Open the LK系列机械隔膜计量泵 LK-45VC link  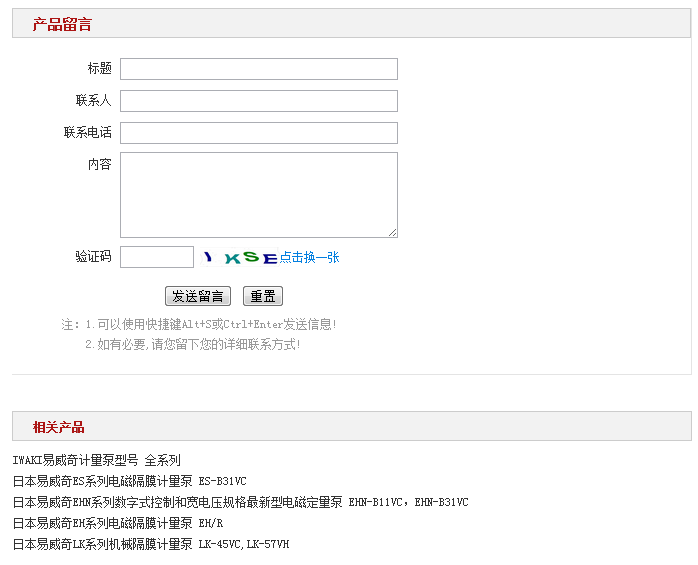click(151, 544)
